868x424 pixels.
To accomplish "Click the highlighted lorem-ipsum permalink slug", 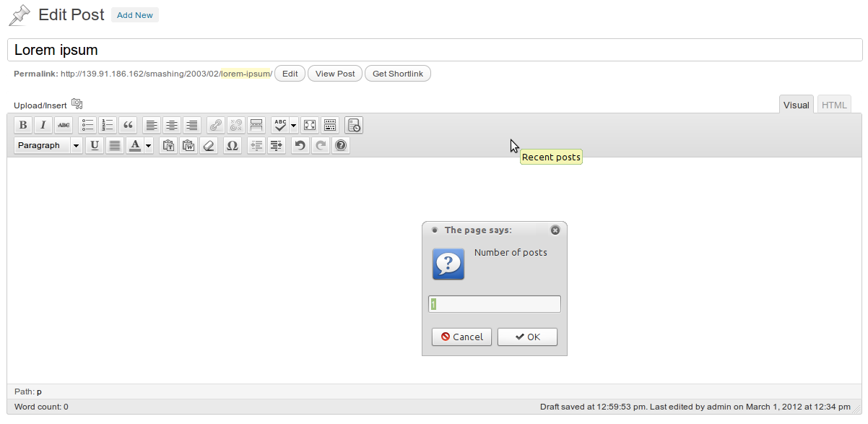I will click(x=246, y=74).
